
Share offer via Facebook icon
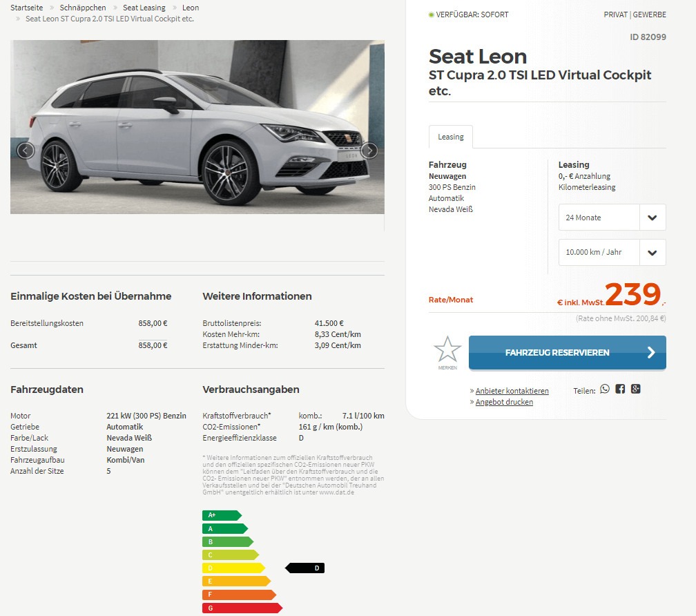pyautogui.click(x=620, y=389)
